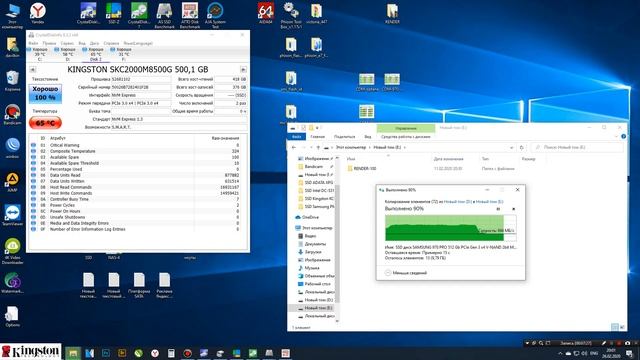This screenshot has height=360, width=640.
Task: Open Сервис menu in CrystalDiskInfo
Action: [67, 43]
